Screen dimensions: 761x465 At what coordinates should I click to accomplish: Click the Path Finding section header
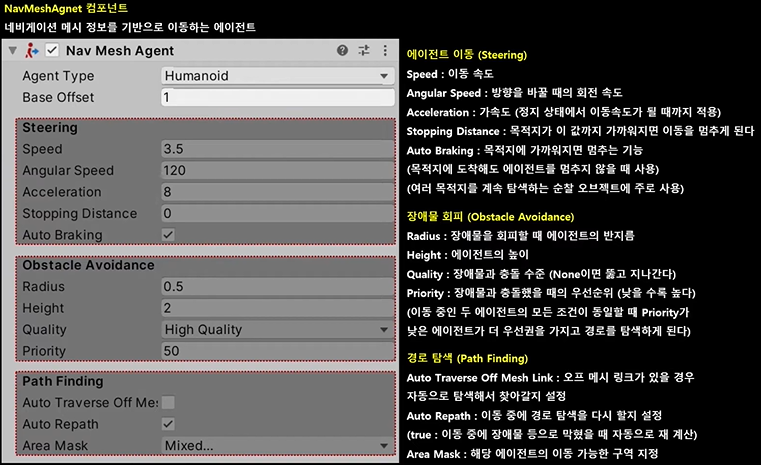point(63,382)
